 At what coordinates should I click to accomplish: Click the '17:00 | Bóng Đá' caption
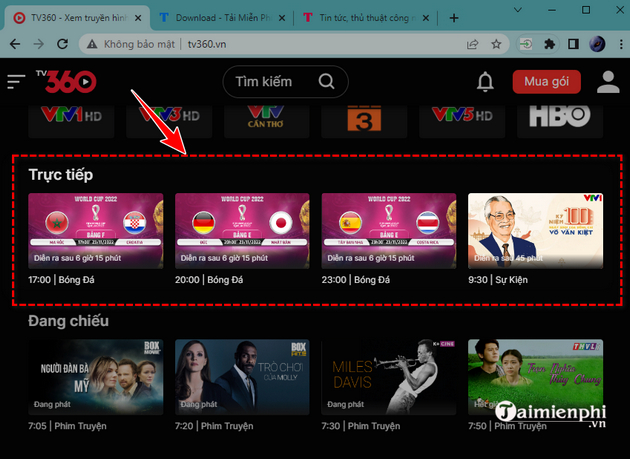click(61, 280)
